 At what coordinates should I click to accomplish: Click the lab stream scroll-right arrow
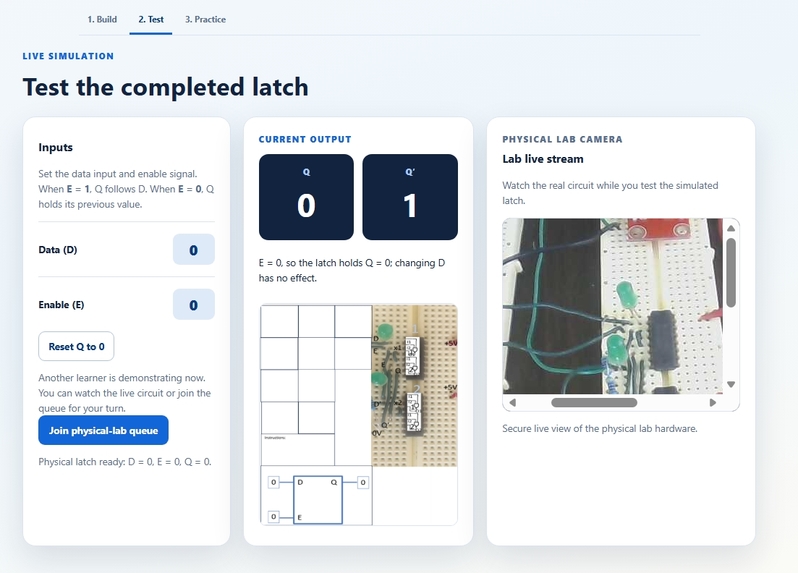pos(712,403)
